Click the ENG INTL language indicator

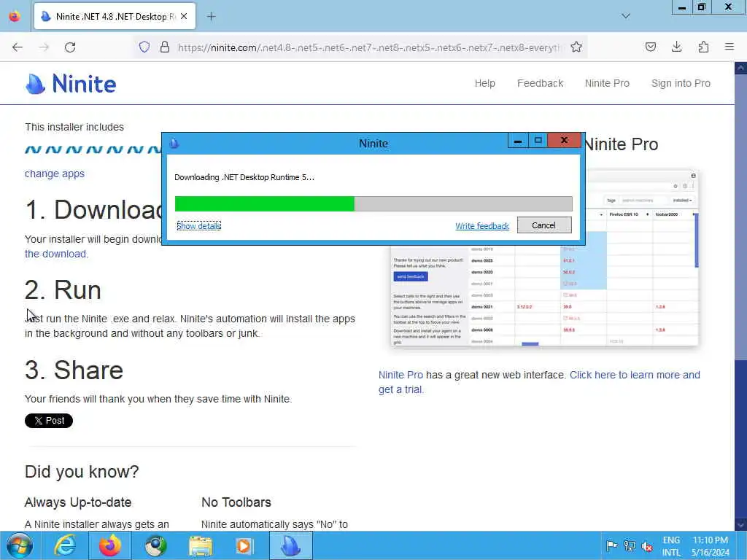point(671,546)
